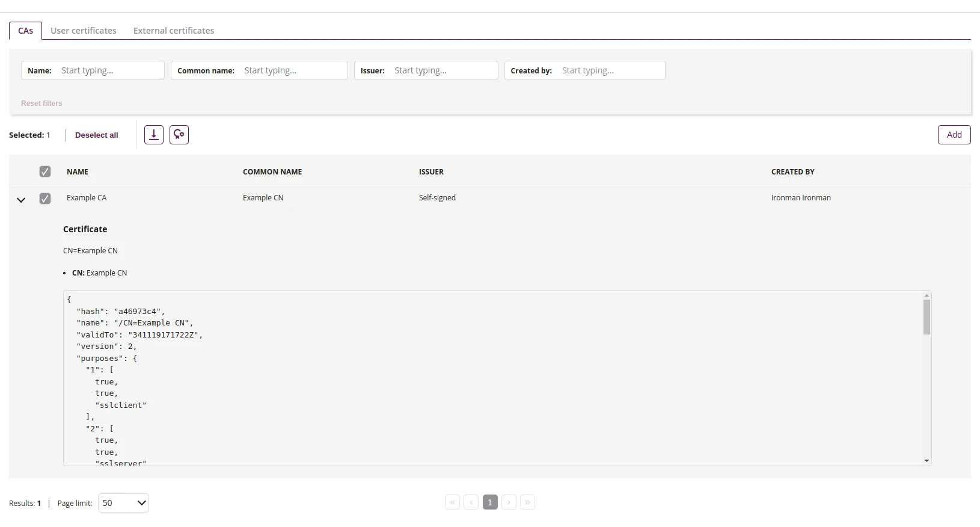Screen dimensions: 980x527
Task: Click the hash a46973c4 JSON line
Action: [x=121, y=312]
